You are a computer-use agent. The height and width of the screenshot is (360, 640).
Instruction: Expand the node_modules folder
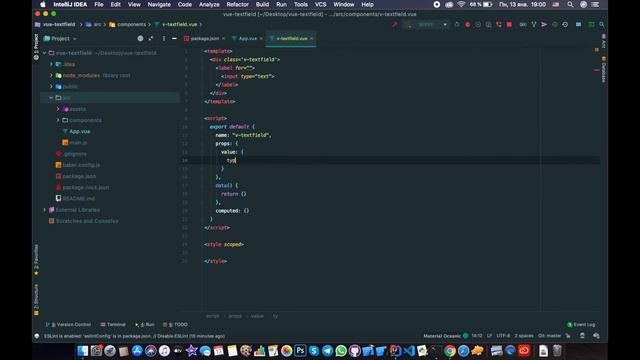tap(51, 76)
